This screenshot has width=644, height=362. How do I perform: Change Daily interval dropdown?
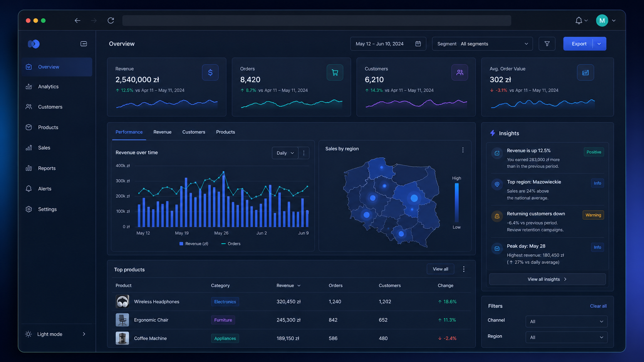[x=285, y=153]
